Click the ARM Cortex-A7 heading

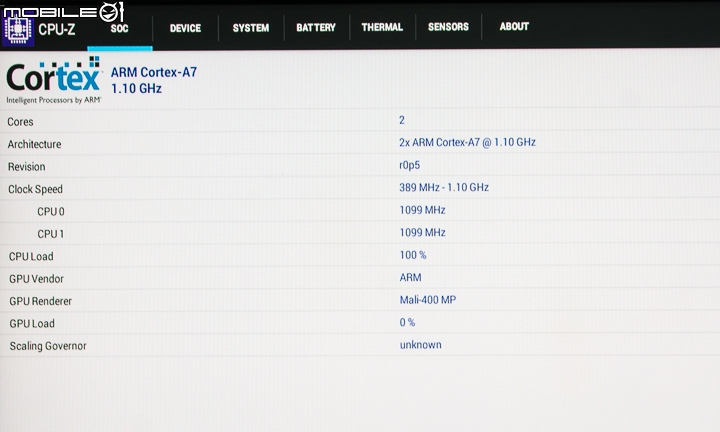[x=154, y=72]
